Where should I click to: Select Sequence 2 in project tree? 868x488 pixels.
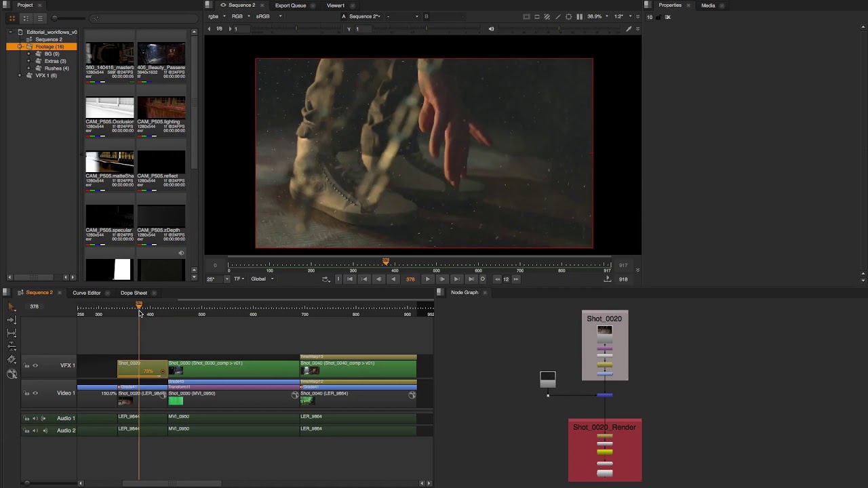tap(48, 39)
